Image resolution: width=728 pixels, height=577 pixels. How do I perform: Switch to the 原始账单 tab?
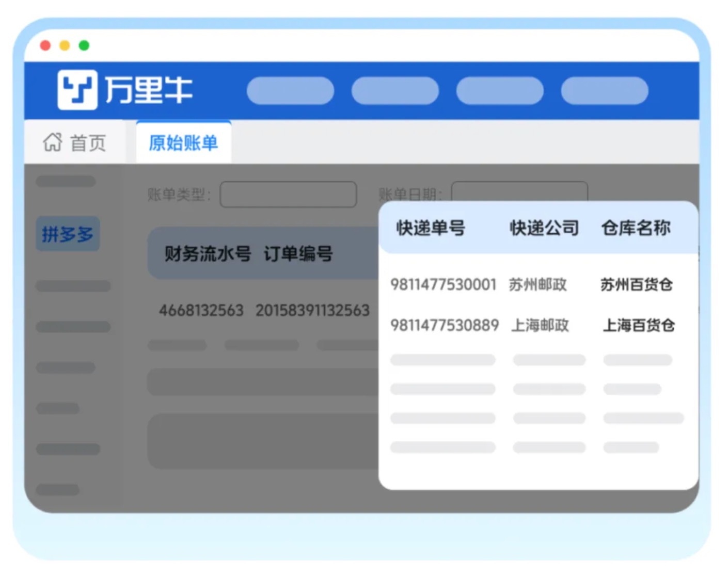[183, 142]
